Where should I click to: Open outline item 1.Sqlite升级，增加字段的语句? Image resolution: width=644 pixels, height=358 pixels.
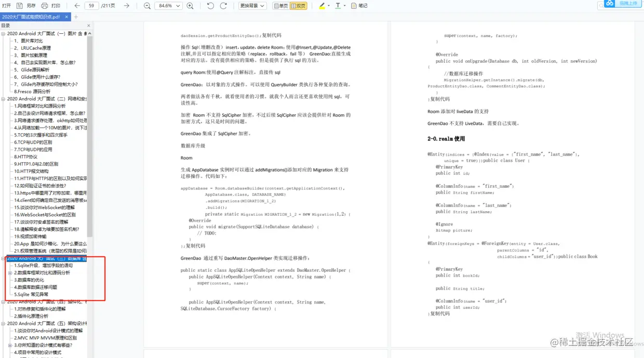point(43,265)
